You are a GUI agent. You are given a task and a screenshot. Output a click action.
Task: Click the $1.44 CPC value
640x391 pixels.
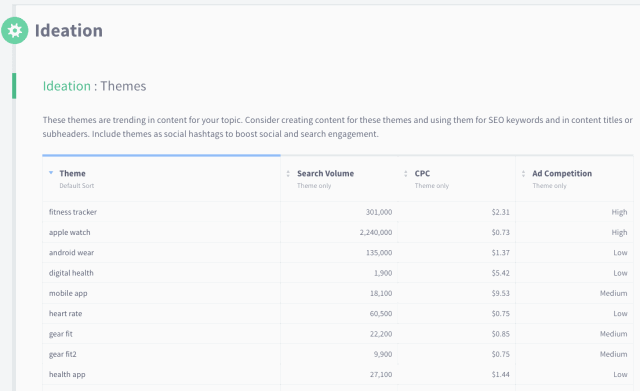[x=500, y=374]
